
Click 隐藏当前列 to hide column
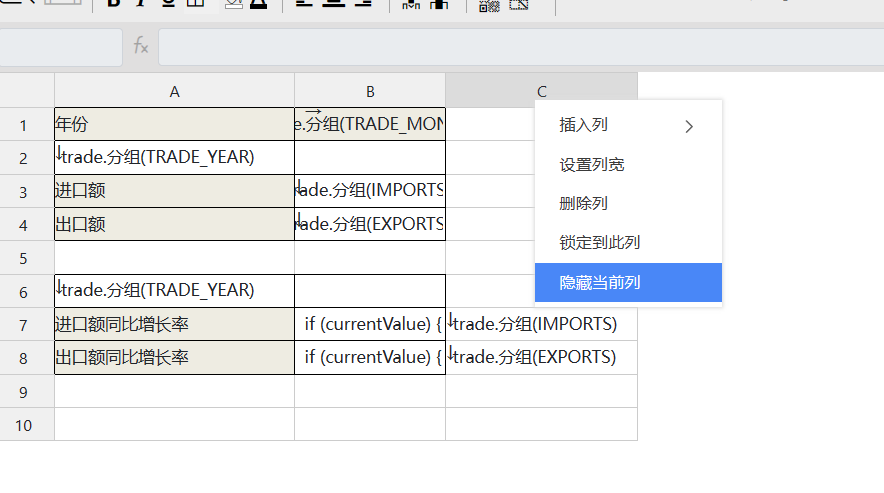coord(628,282)
